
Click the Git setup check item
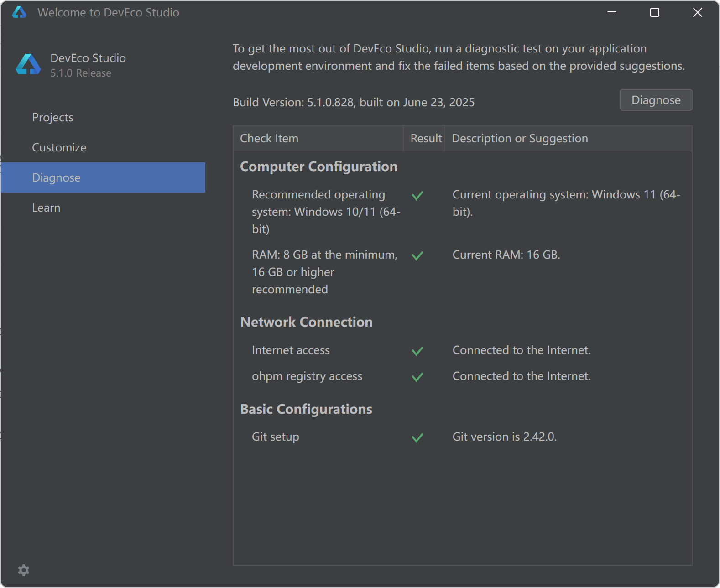tap(276, 437)
